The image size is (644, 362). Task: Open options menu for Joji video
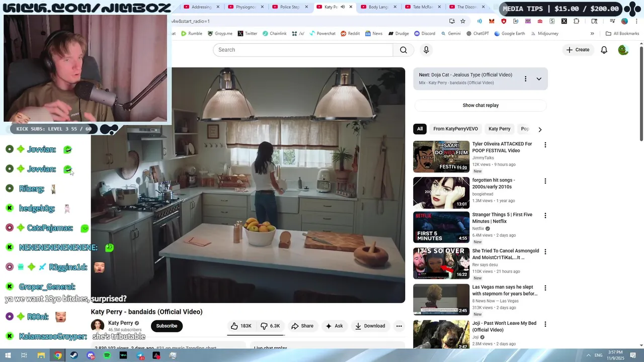(x=545, y=324)
